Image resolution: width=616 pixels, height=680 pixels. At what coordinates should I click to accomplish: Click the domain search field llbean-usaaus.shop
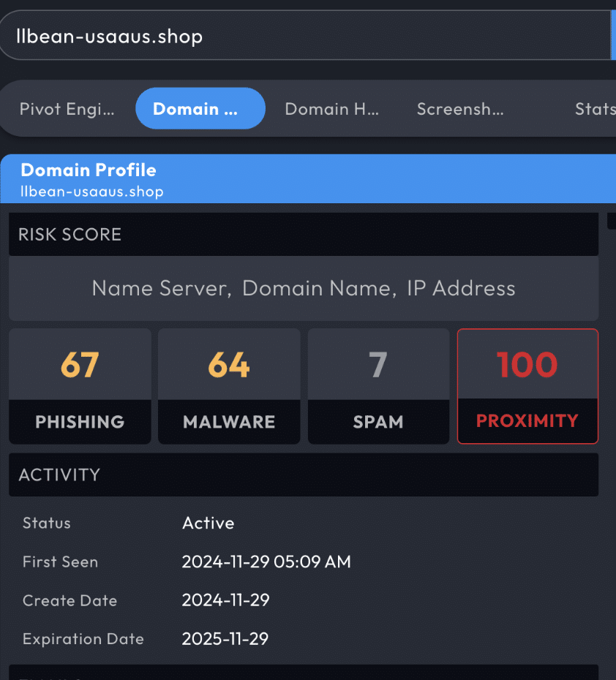tap(305, 36)
